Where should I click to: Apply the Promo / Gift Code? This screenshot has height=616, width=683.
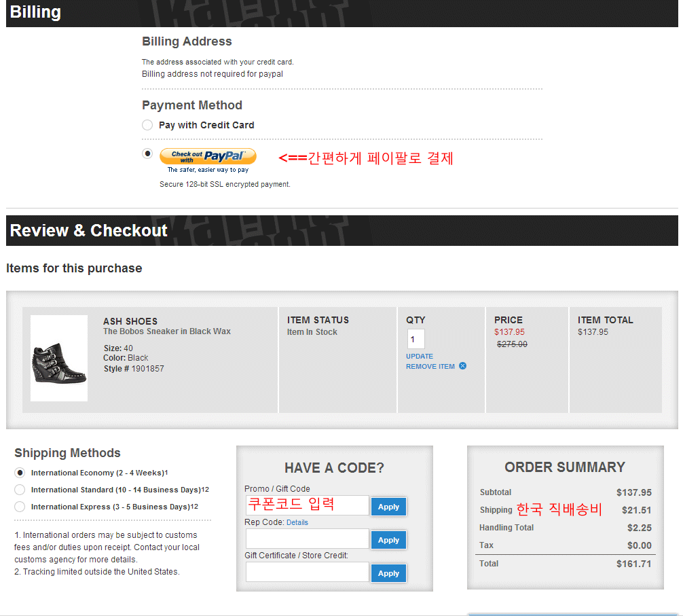[x=388, y=507]
